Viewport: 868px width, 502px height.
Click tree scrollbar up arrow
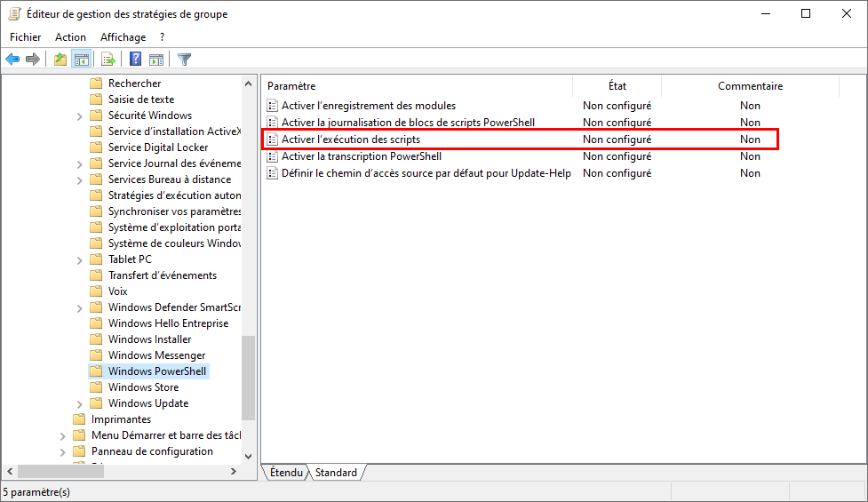248,84
